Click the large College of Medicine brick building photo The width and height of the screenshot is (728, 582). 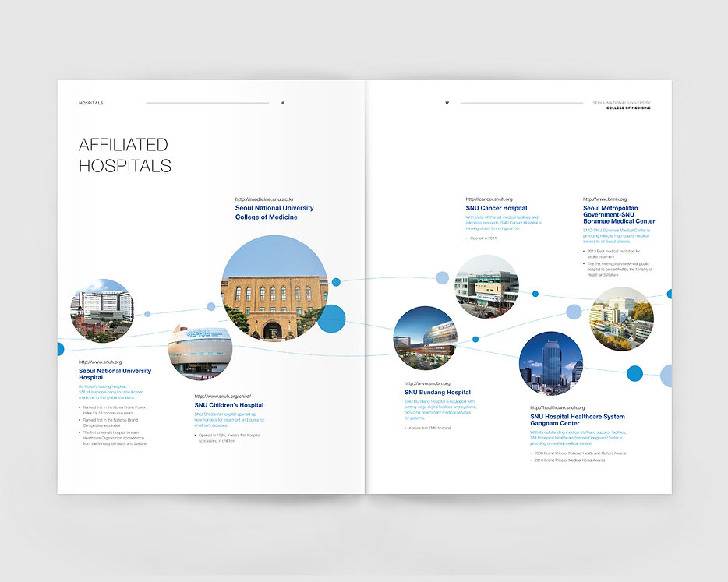(x=274, y=288)
